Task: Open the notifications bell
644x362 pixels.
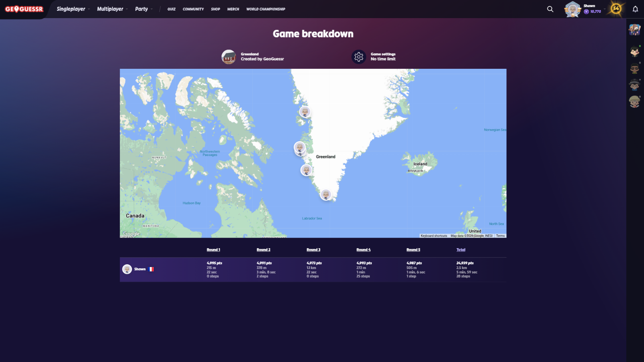Action: click(x=635, y=9)
